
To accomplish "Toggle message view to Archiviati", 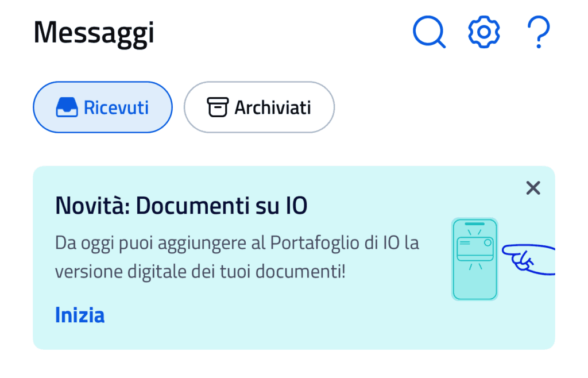I will 259,107.
